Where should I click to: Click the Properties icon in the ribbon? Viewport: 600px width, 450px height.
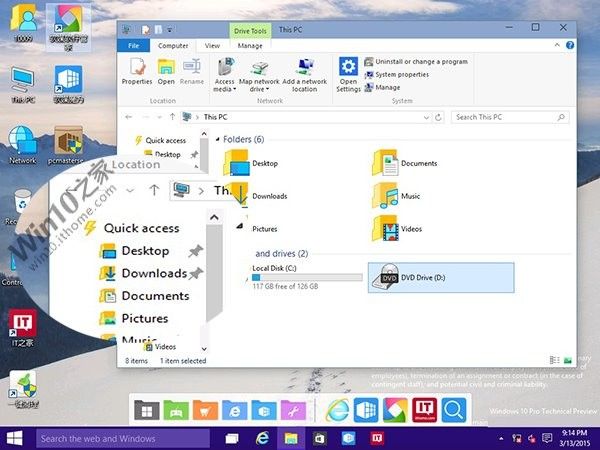(x=137, y=71)
